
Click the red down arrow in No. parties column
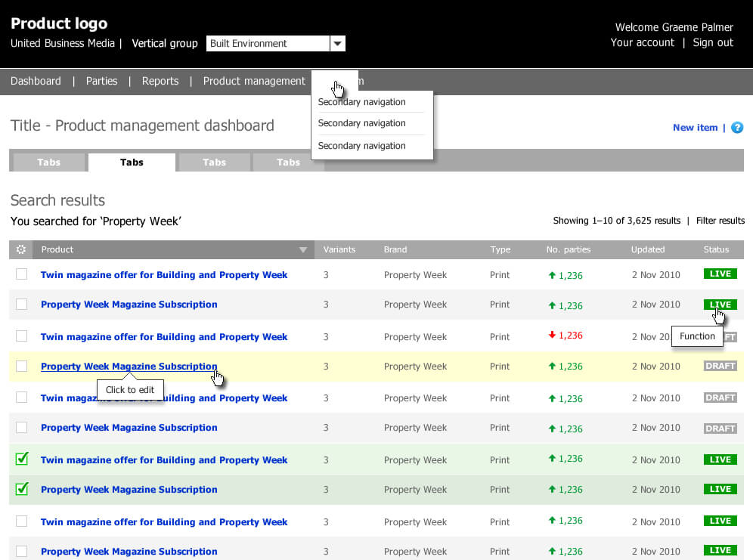(552, 336)
